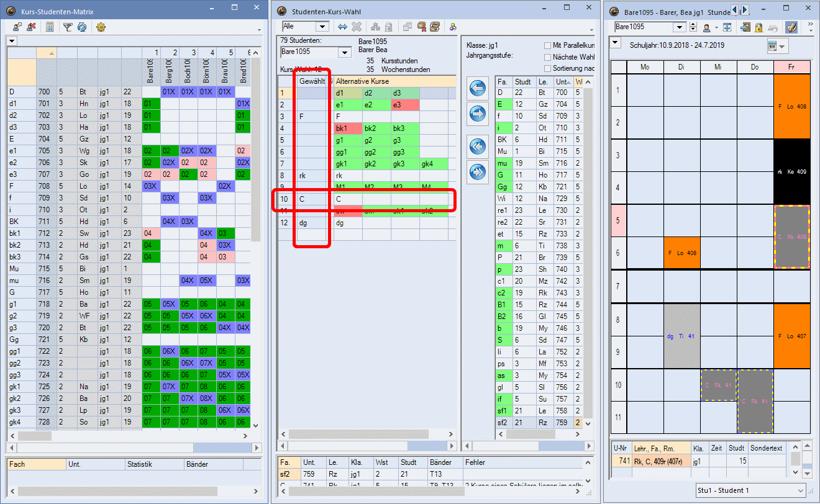Click the calculator icon in Kurs-Studenten-Matrix toolbar
The width and height of the screenshot is (820, 504).
(x=50, y=27)
